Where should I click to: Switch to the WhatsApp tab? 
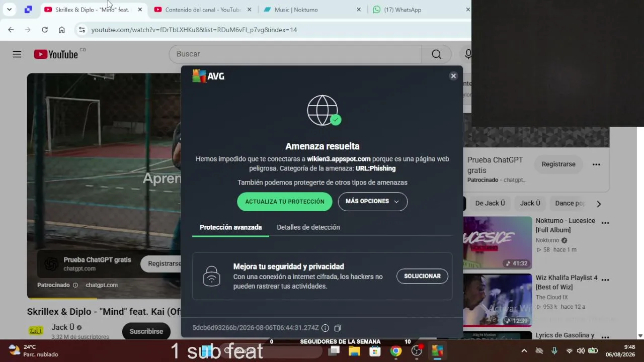tap(420, 10)
